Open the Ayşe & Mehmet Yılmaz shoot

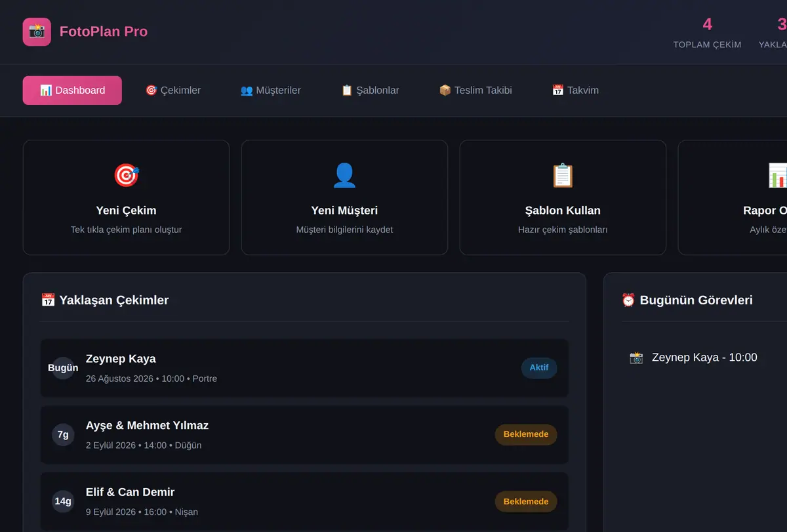pos(304,435)
